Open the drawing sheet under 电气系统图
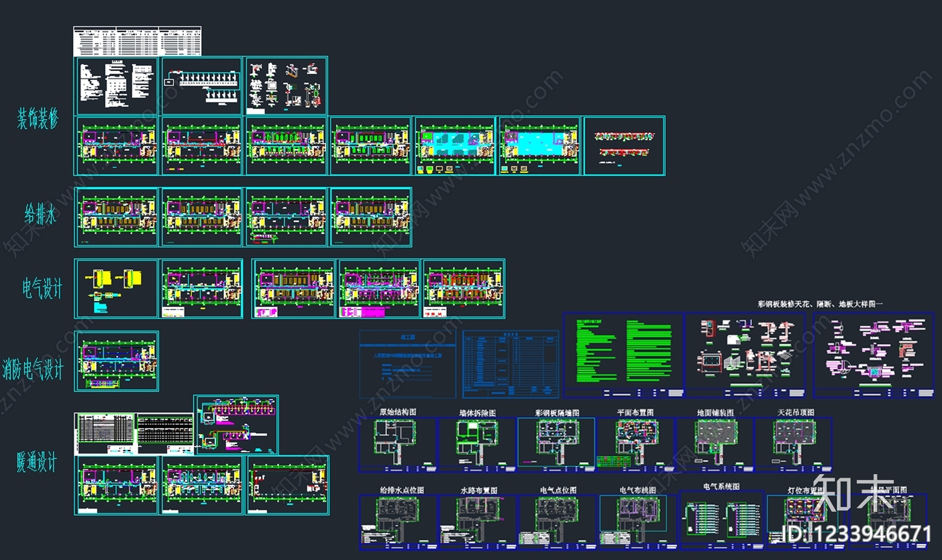942x560 pixels. point(722,520)
